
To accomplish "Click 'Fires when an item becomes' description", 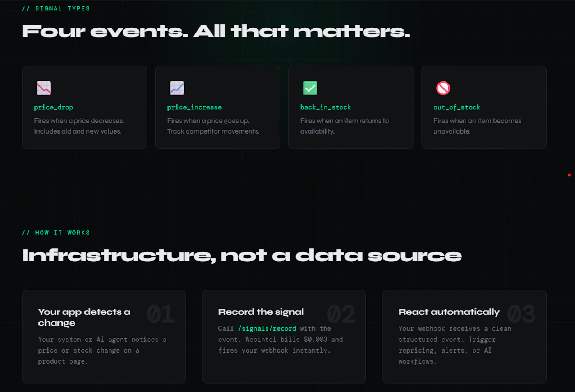I will point(477,121).
